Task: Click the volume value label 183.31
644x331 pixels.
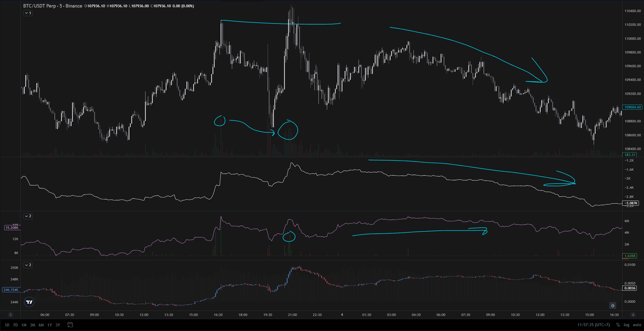Action: [x=630, y=155]
